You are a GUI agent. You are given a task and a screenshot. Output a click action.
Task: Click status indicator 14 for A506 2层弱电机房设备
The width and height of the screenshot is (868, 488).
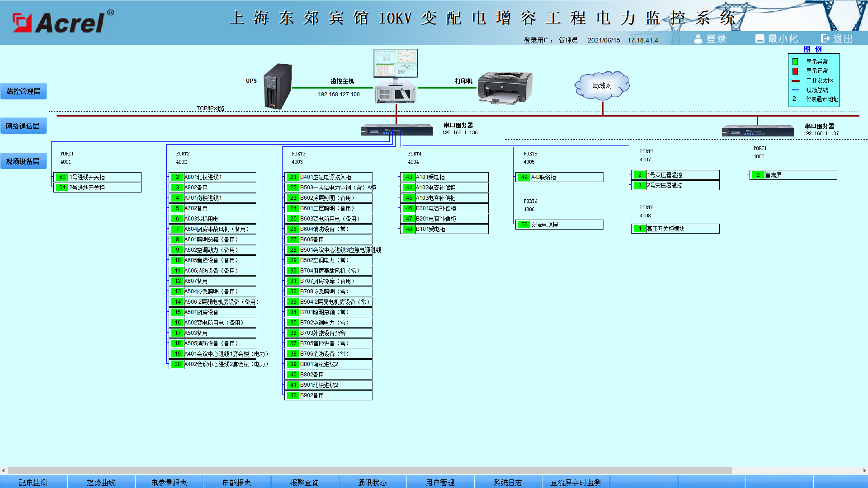177,302
